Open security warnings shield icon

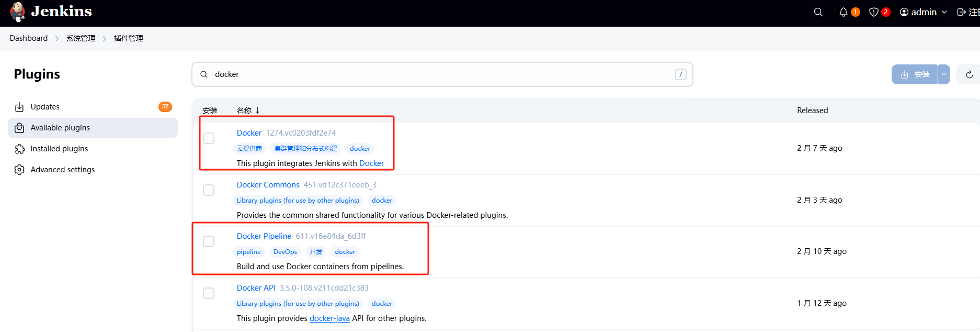click(873, 12)
